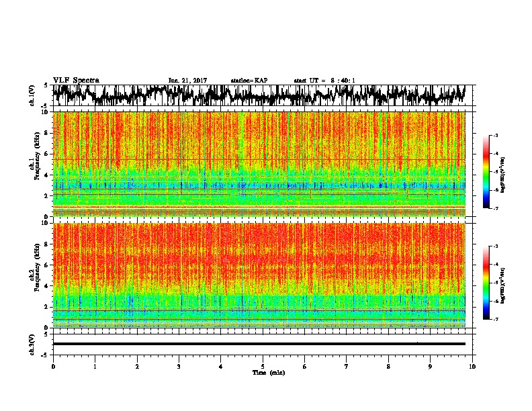Select time axis tick label "3"
532x411 pixels.
(x=179, y=367)
